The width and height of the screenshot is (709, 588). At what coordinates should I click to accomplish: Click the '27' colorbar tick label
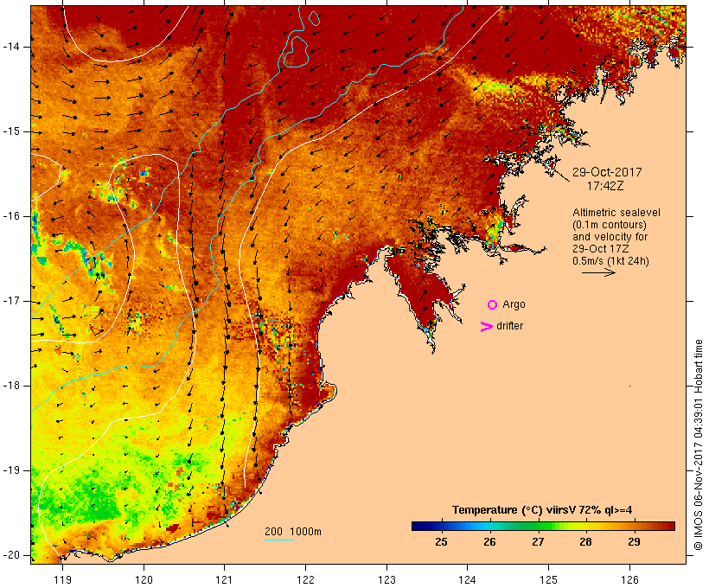[x=538, y=542]
